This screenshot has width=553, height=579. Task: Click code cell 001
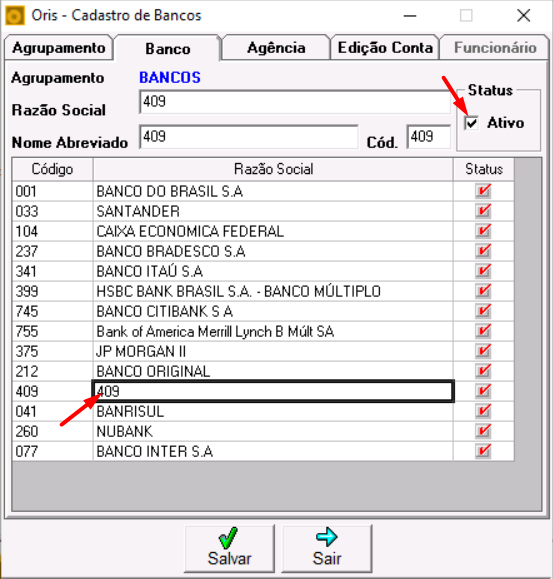click(x=52, y=191)
